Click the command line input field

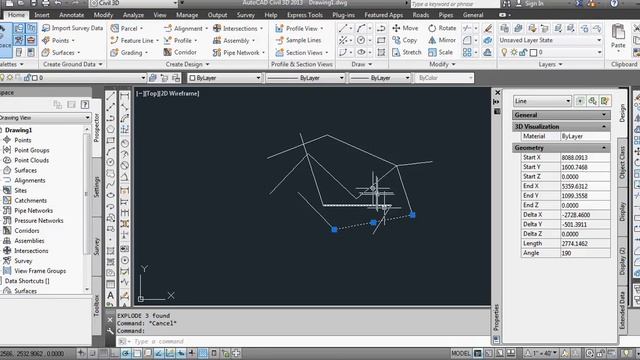(x=302, y=341)
